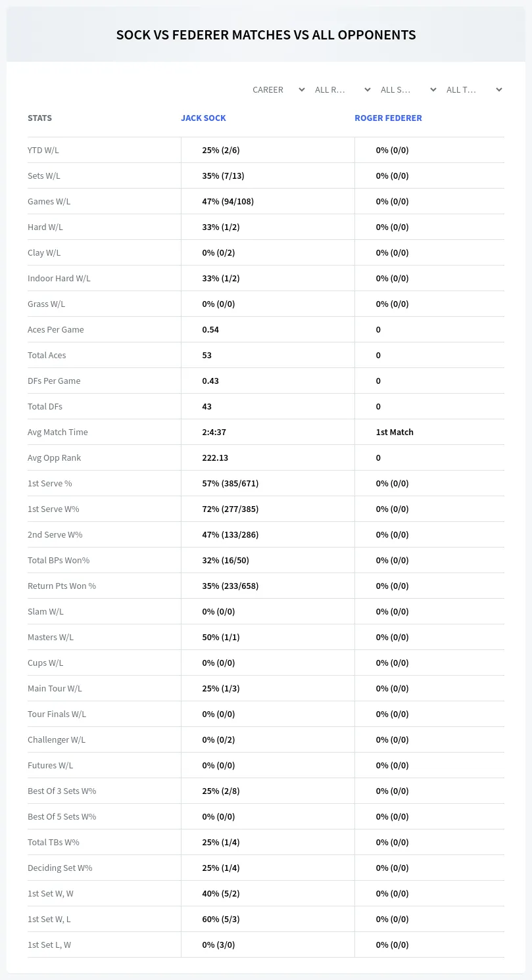The width and height of the screenshot is (532, 980).
Task: Click the chevron arrow beside ALL R…
Action: [367, 89]
